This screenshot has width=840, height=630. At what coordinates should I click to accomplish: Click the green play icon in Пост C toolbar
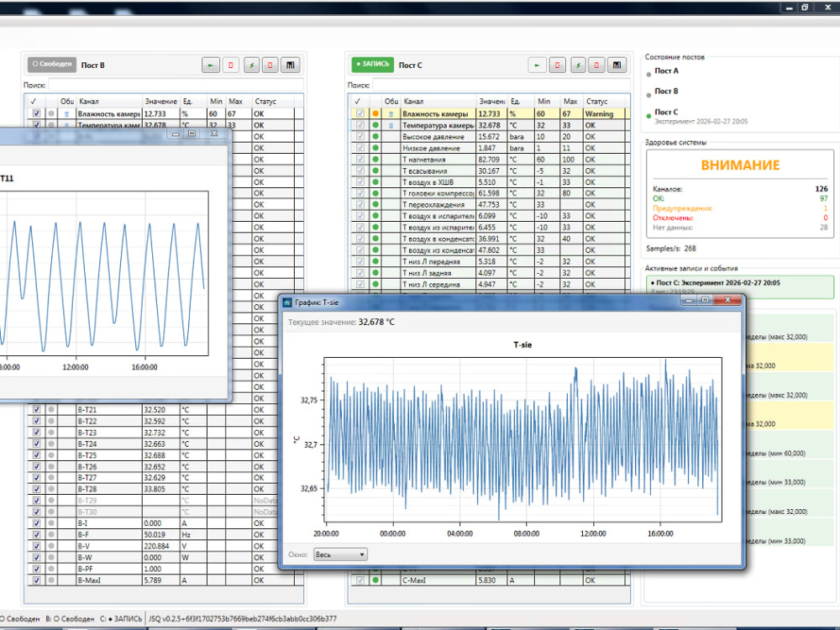pyautogui.click(x=537, y=66)
